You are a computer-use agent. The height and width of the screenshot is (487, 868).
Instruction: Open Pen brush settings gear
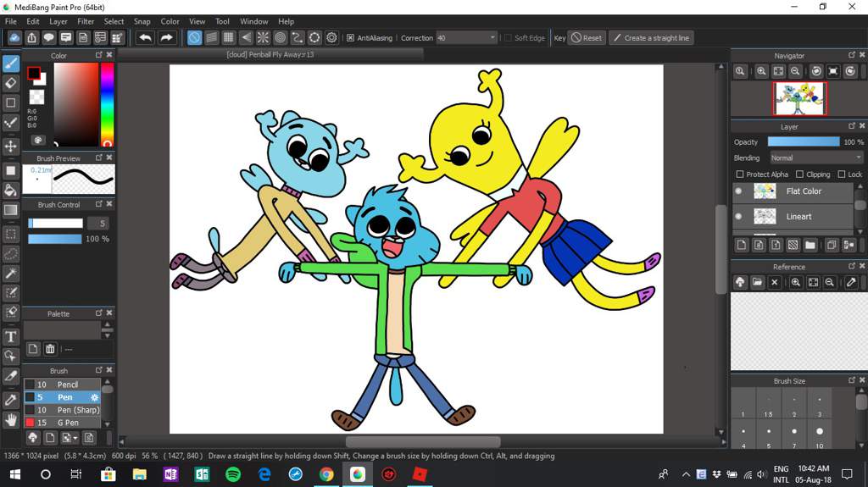click(x=94, y=397)
